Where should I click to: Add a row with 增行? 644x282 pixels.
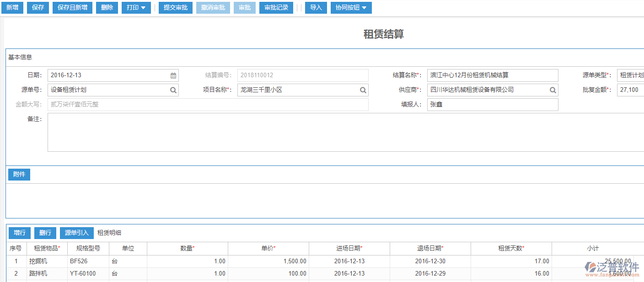[x=20, y=233]
